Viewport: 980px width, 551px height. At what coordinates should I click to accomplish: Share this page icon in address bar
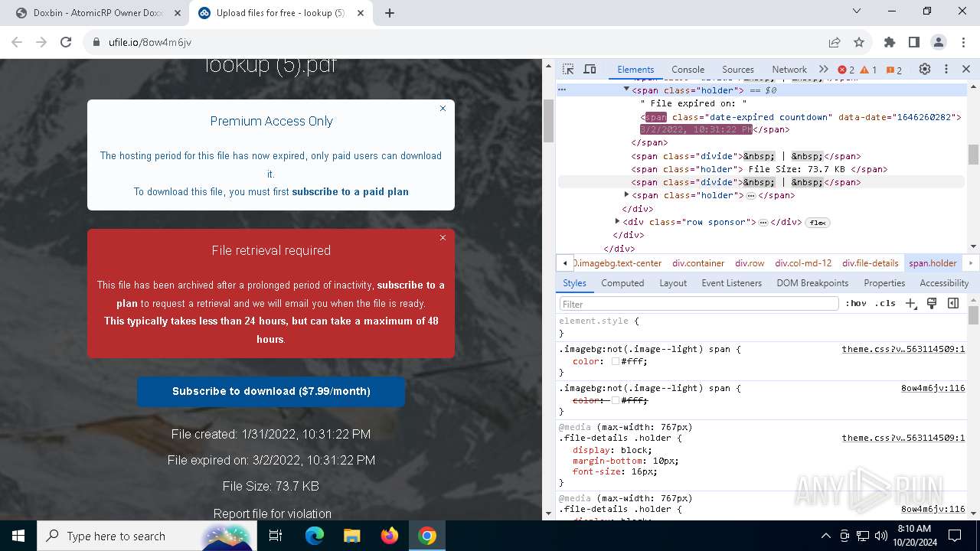835,42
